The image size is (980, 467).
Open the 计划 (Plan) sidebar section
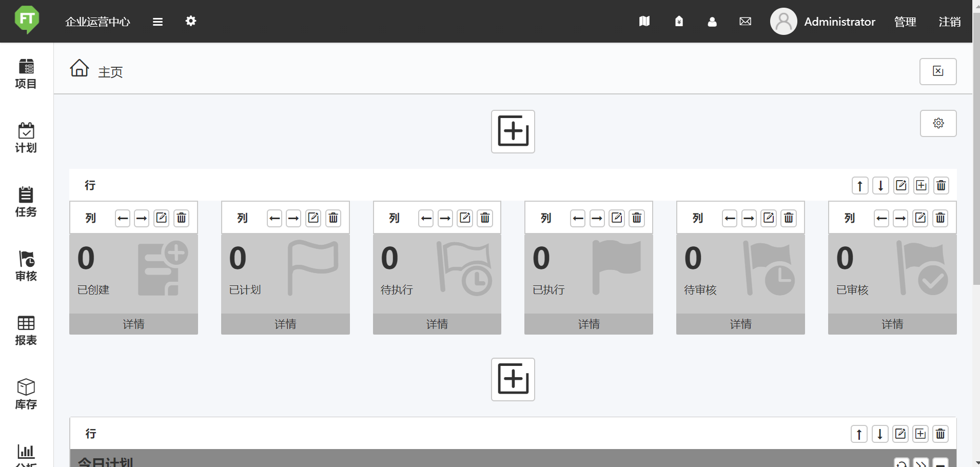[x=26, y=138]
